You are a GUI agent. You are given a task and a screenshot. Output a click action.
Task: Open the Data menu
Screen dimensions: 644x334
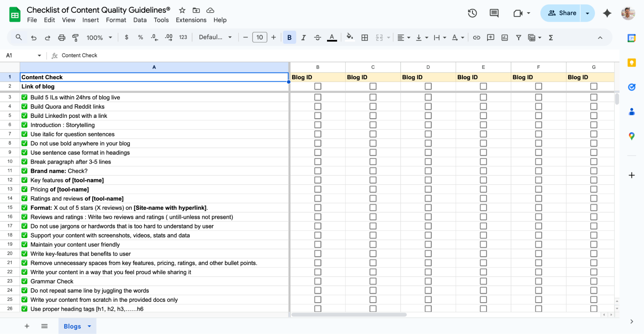tap(140, 20)
